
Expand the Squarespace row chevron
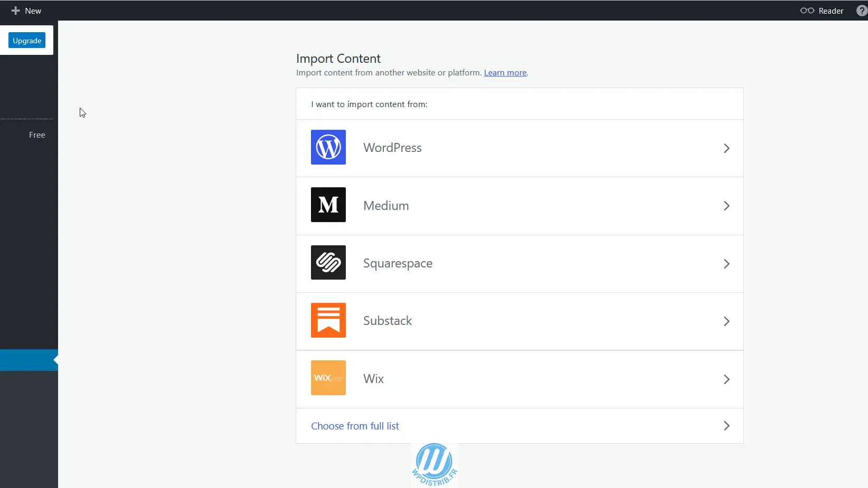pos(727,264)
